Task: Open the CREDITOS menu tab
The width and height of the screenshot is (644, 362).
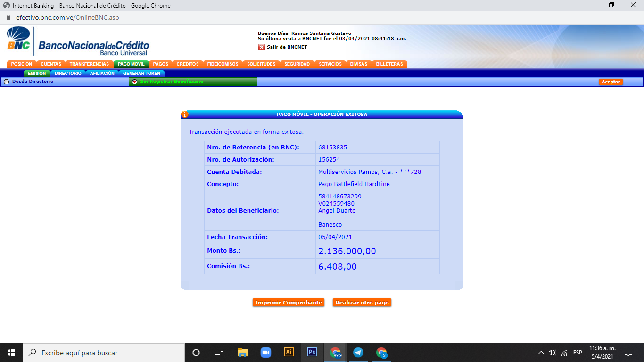Action: [x=188, y=64]
